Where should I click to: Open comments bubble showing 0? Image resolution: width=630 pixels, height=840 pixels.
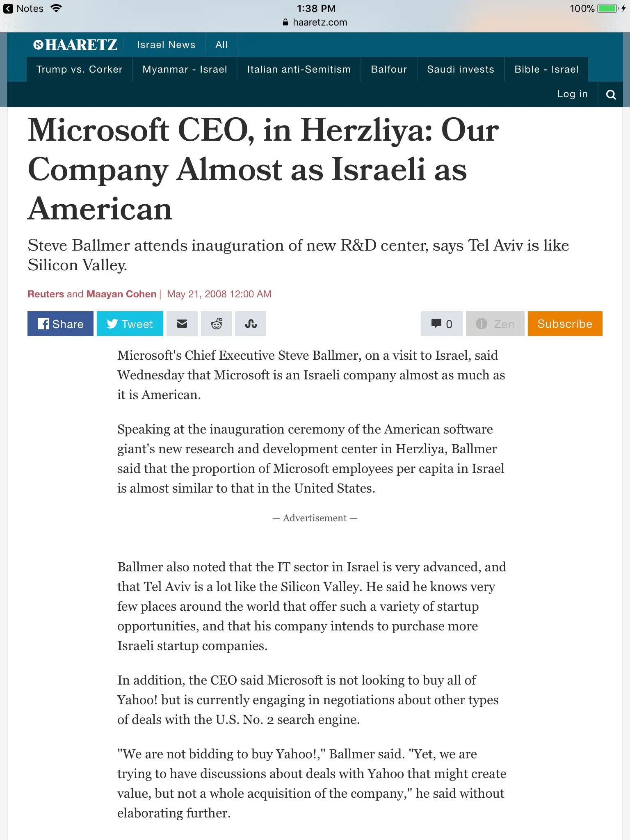coord(442,324)
